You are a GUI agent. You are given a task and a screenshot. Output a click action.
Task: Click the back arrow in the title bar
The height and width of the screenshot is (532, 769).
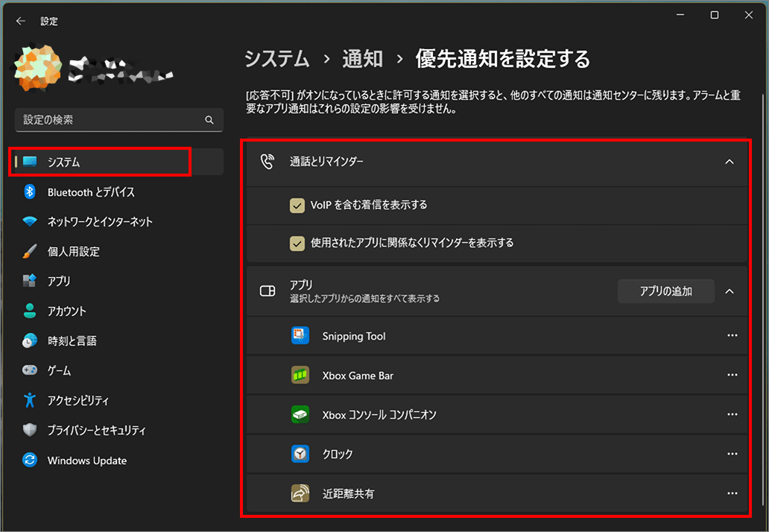tap(21, 21)
